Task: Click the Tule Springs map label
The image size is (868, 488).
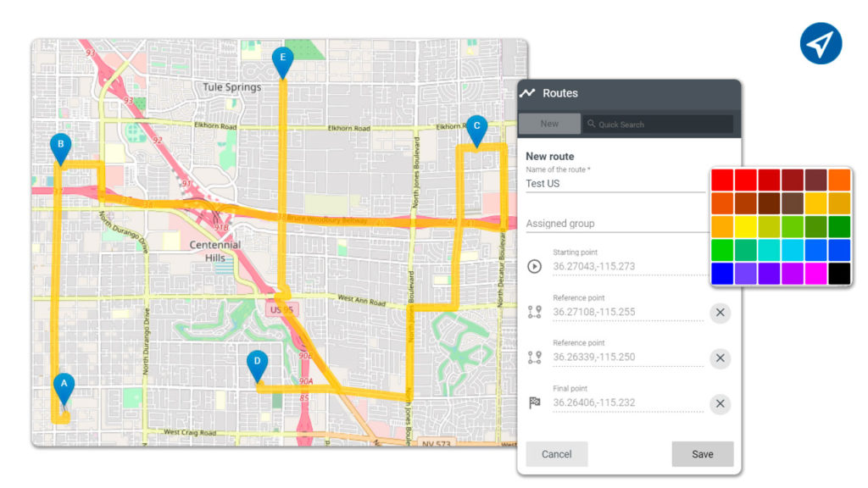Action: (231, 87)
